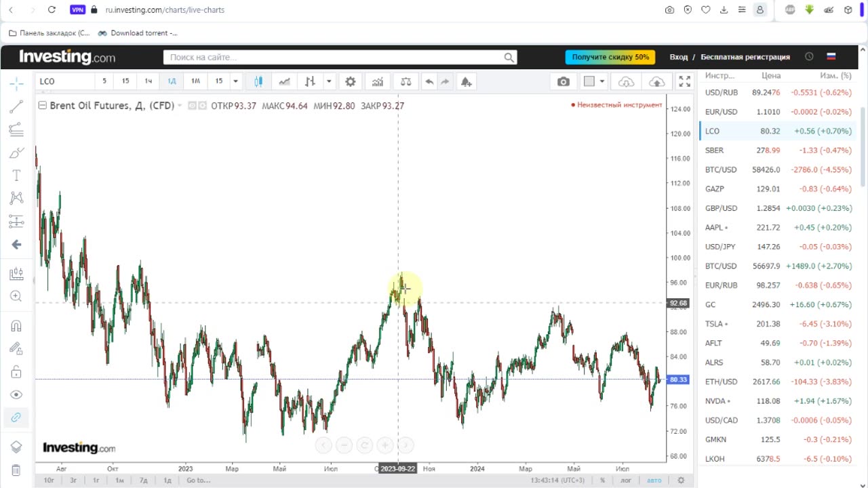Switch to the area chart type
Screen dimensions: 868x488
coord(284,81)
